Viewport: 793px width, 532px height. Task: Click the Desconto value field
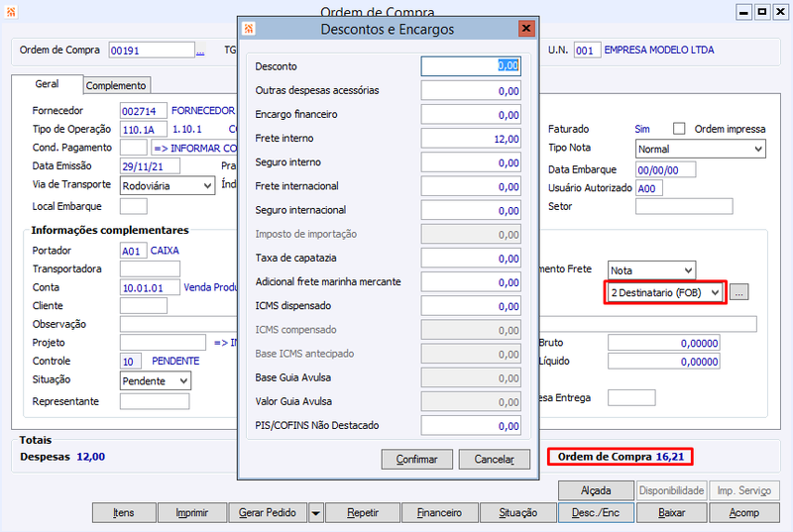coord(471,65)
